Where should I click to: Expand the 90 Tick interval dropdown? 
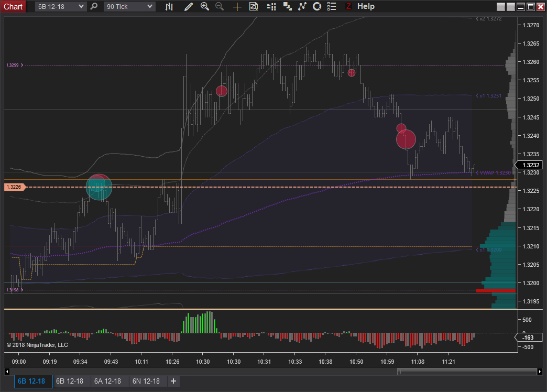129,6
